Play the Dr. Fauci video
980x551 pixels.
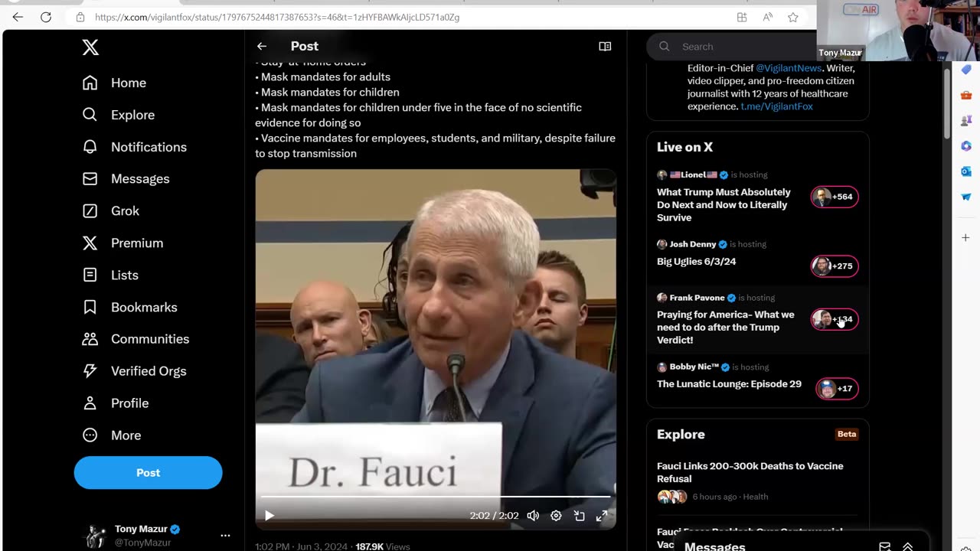click(269, 516)
